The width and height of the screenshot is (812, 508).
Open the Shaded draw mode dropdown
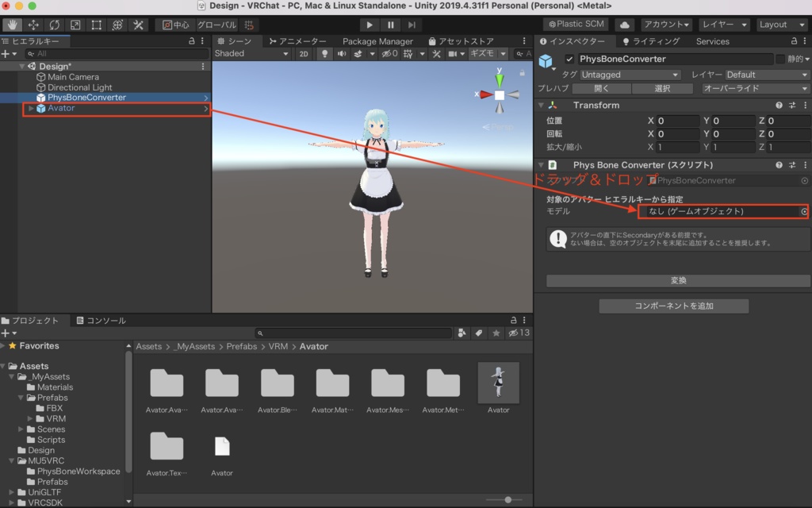[x=250, y=52]
